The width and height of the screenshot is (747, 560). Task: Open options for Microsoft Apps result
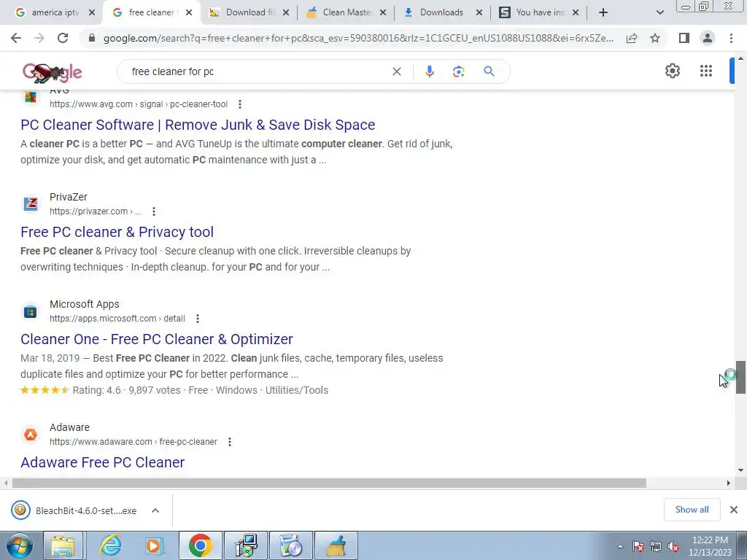click(x=197, y=318)
